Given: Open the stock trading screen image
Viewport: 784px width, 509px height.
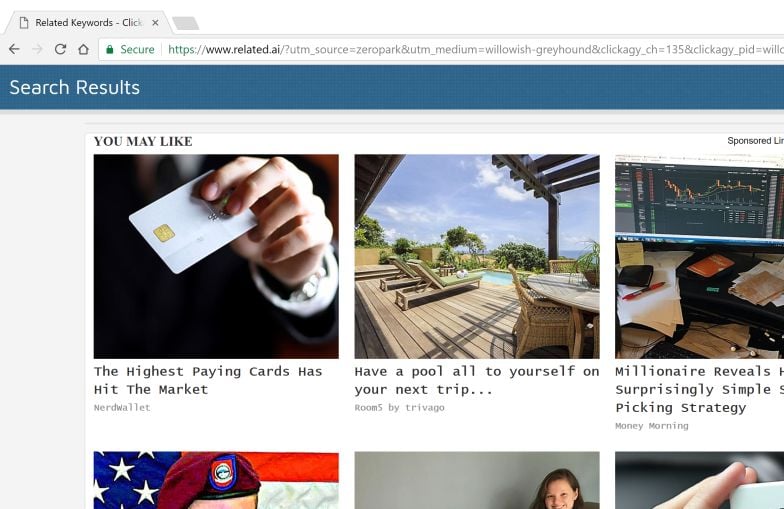Looking at the screenshot, I should click(x=700, y=256).
